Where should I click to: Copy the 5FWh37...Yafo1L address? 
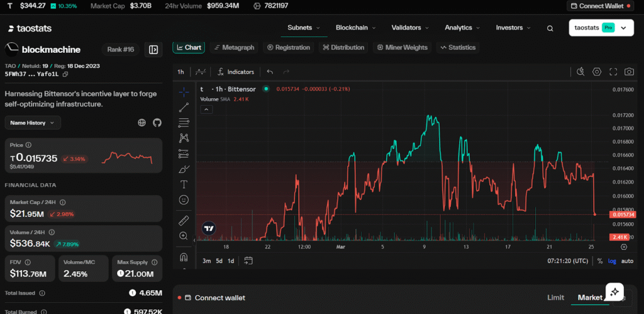(x=65, y=74)
